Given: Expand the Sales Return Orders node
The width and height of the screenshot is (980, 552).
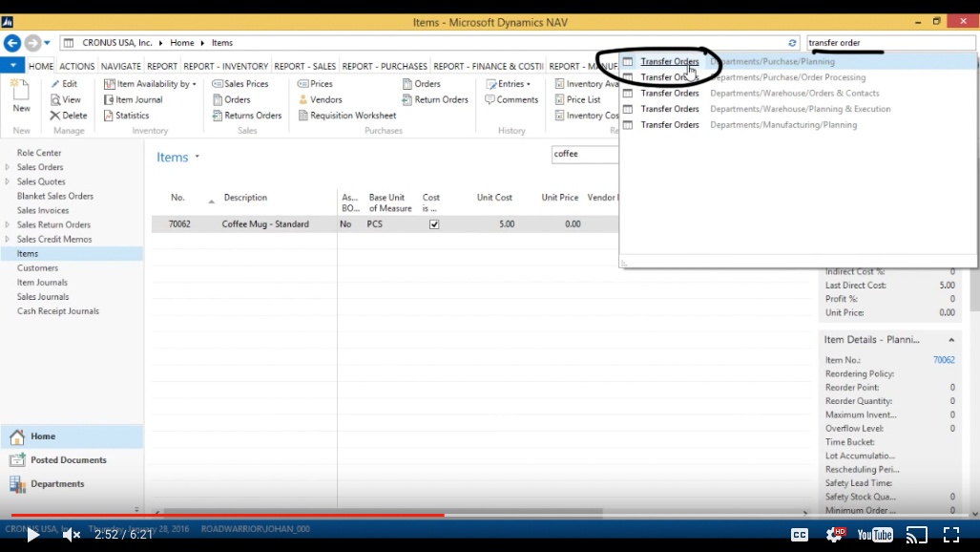Looking at the screenshot, I should tap(7, 224).
